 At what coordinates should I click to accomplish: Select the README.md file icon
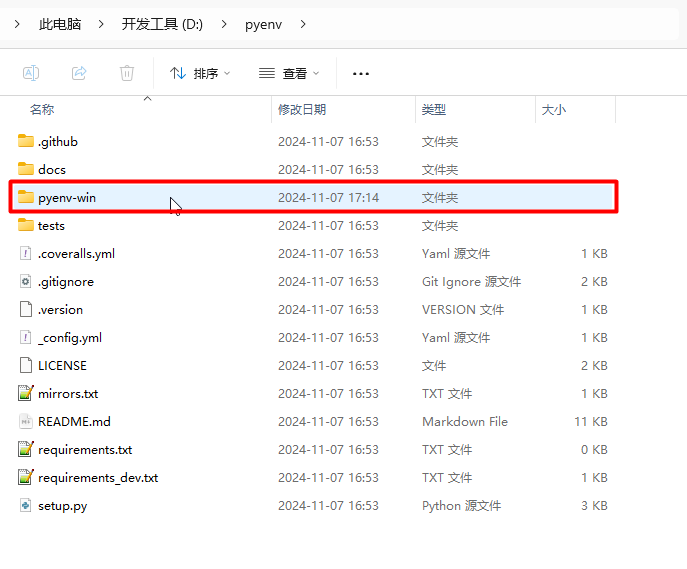click(x=26, y=421)
